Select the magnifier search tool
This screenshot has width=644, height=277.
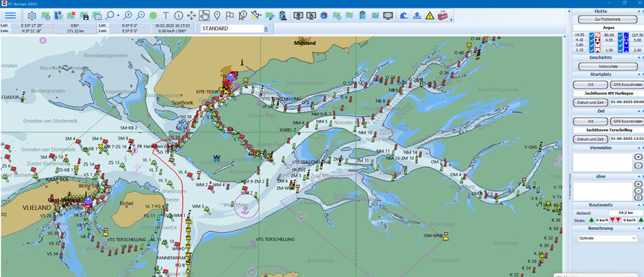coord(109,16)
